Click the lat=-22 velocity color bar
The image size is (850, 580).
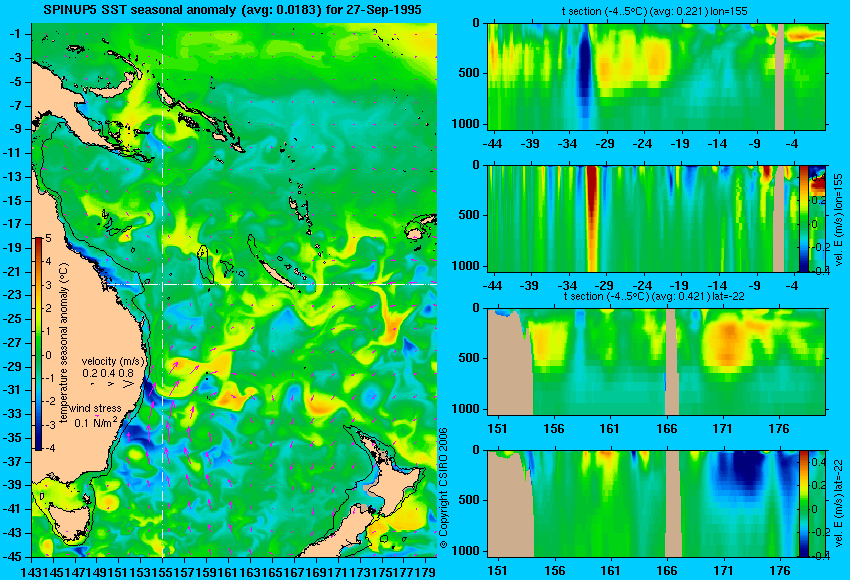click(803, 504)
